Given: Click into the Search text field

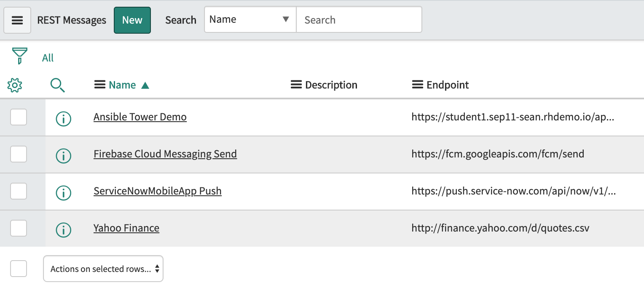Looking at the screenshot, I should 359,20.
